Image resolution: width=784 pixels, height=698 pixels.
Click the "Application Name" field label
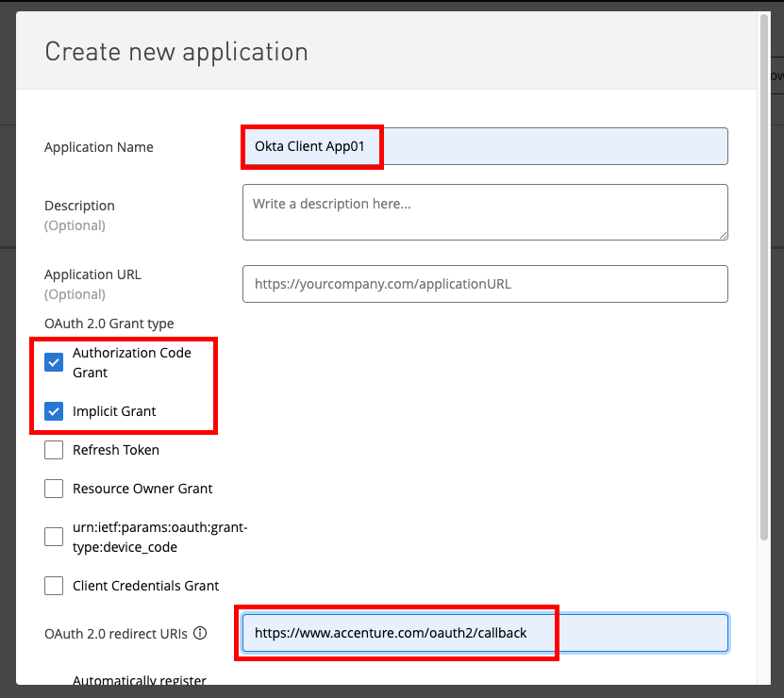99,147
